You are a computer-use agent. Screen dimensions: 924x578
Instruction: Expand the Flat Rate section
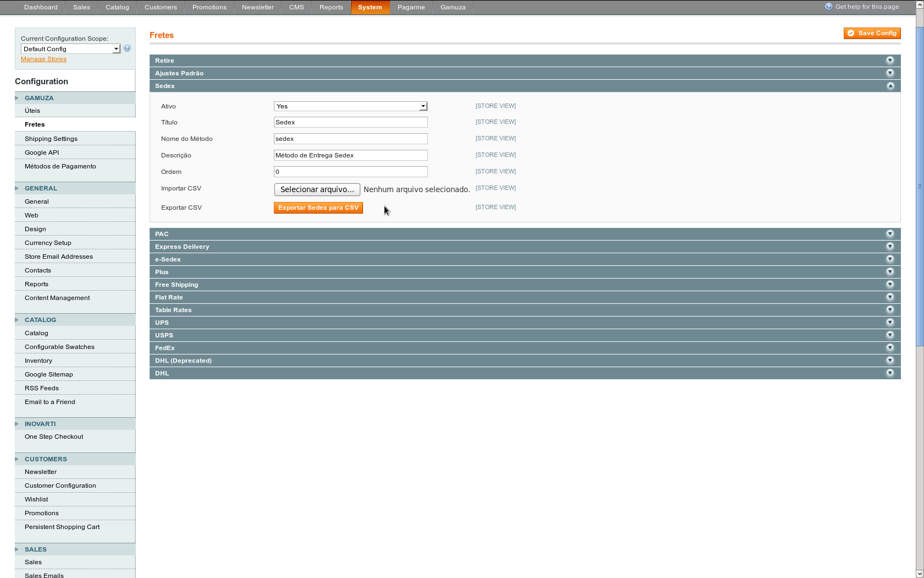coord(525,297)
